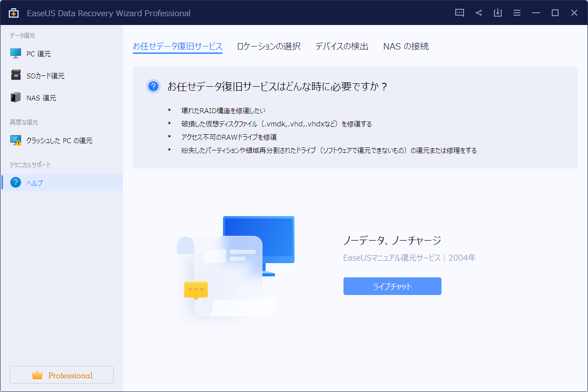
Task: Click the document and monitor illustration
Action: pyautogui.click(x=236, y=269)
